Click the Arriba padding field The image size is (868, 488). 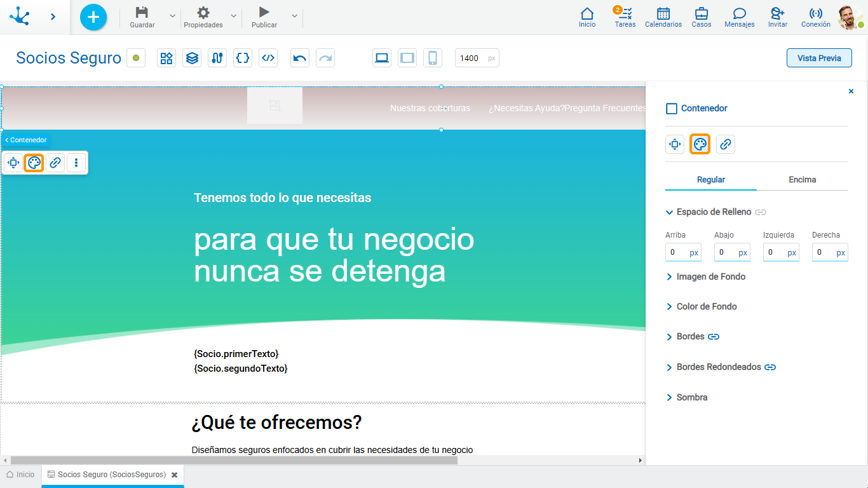coord(683,252)
